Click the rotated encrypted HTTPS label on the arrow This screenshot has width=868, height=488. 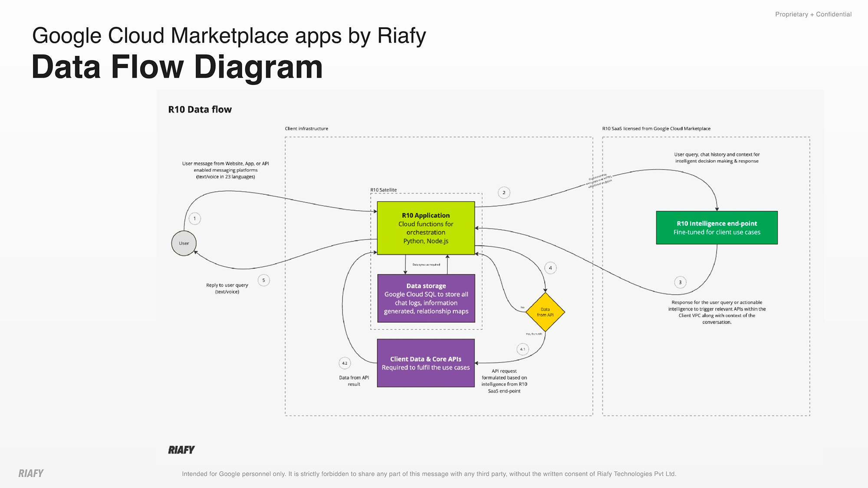pos(599,180)
